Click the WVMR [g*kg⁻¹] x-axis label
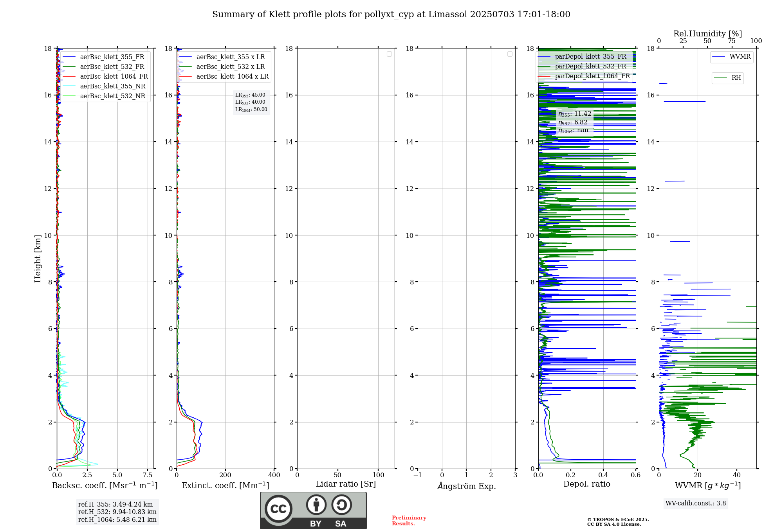This screenshot has width=783, height=532. 708,485
